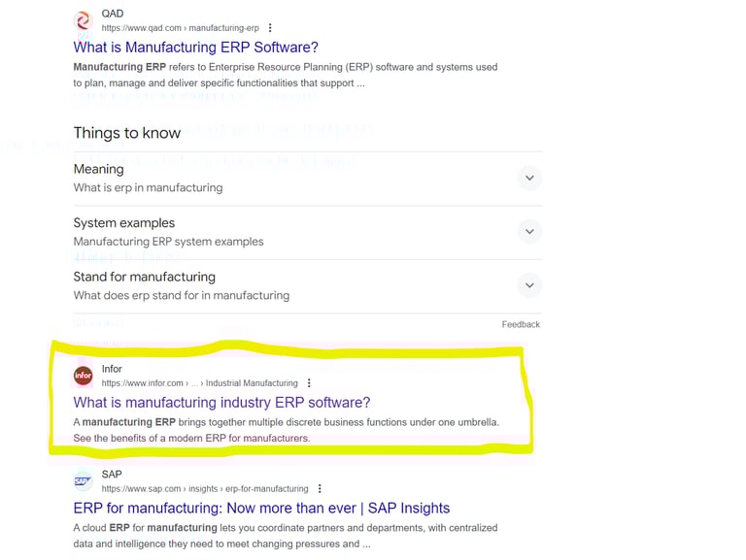Open "What is manufacturing industry ERP software?" result
Viewport: 746px width, 560px height.
(x=221, y=403)
